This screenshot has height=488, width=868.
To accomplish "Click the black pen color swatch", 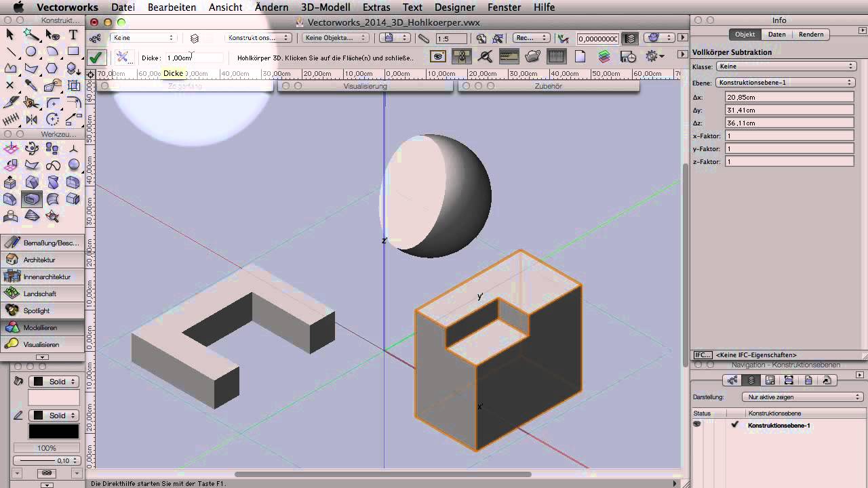I will [54, 431].
